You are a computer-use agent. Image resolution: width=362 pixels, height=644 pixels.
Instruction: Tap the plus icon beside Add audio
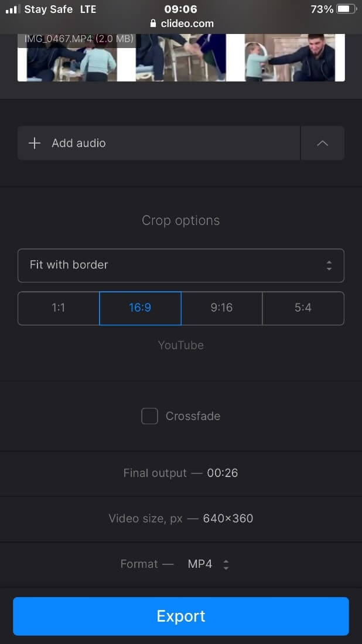tap(35, 143)
